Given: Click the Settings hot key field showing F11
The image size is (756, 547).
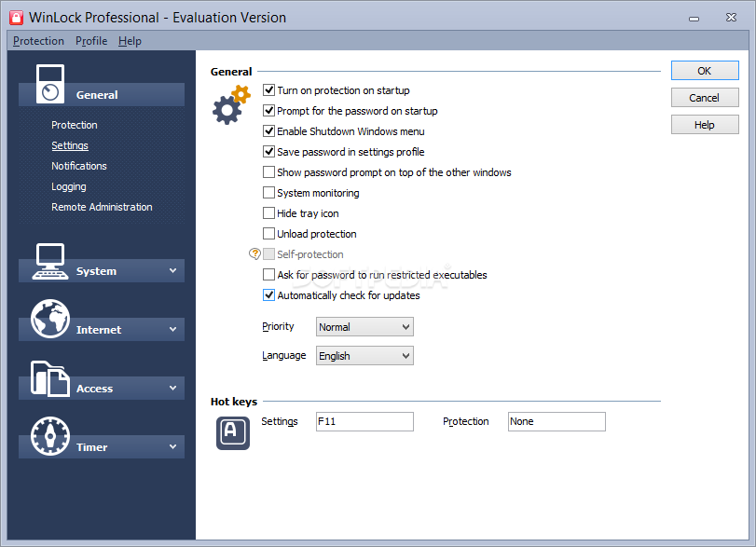Looking at the screenshot, I should [364, 421].
